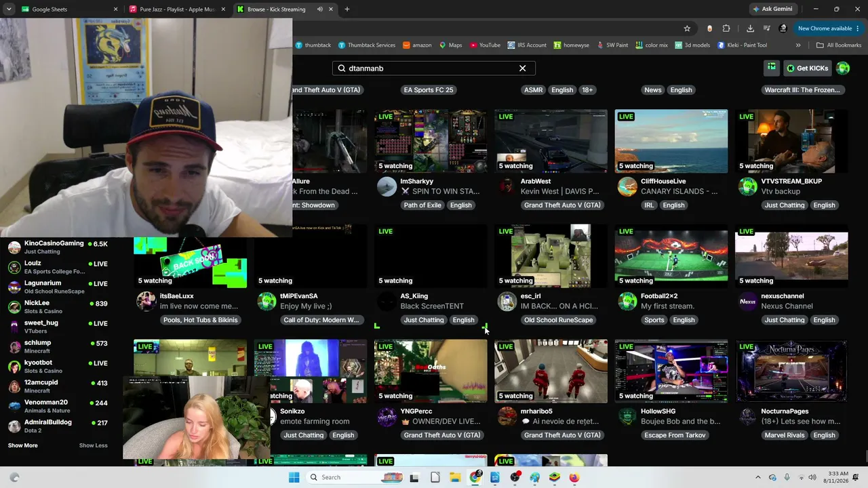Switch to the Google Sheets tab

68,9
